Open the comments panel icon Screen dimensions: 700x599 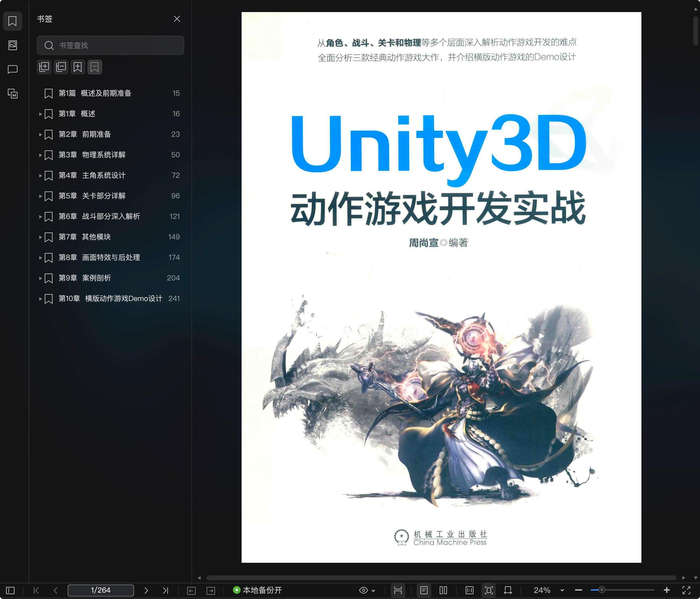coord(12,69)
